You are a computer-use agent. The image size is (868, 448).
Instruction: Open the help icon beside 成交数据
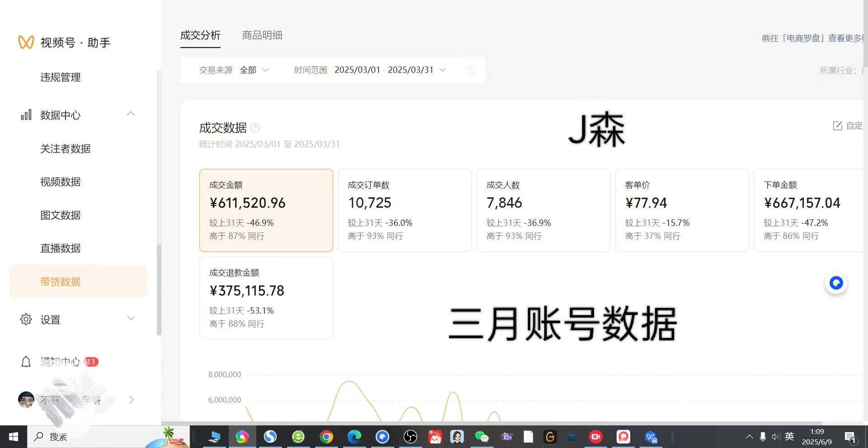pos(255,128)
